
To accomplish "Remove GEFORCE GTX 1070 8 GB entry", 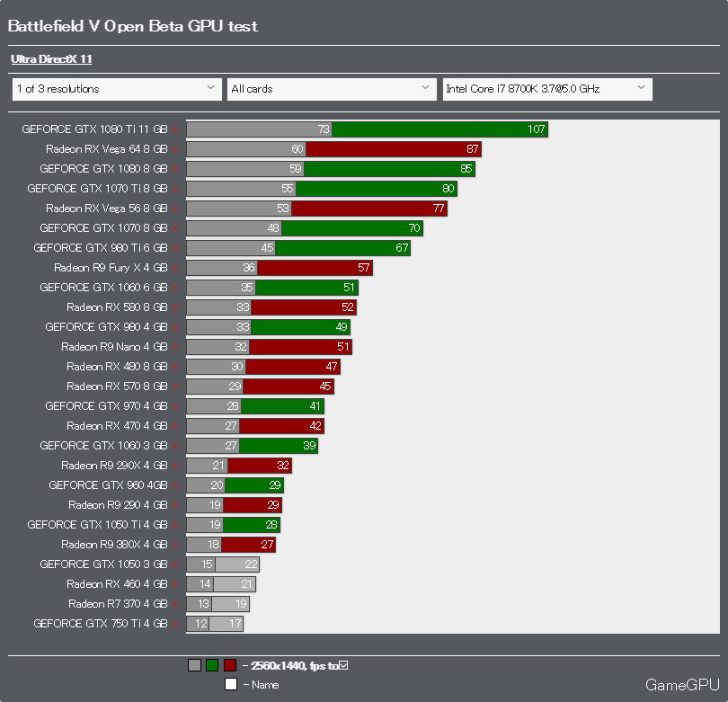I will point(175,228).
